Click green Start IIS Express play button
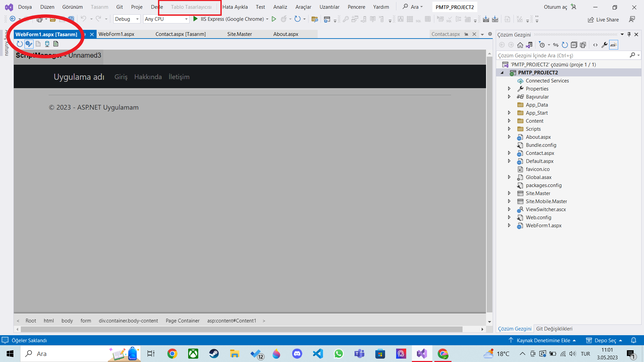 196,19
